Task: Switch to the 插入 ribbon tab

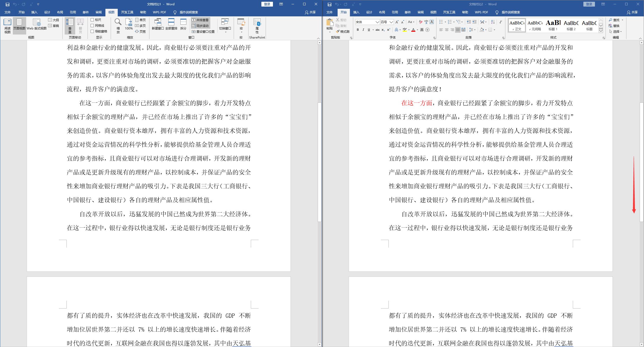Action: (34, 12)
